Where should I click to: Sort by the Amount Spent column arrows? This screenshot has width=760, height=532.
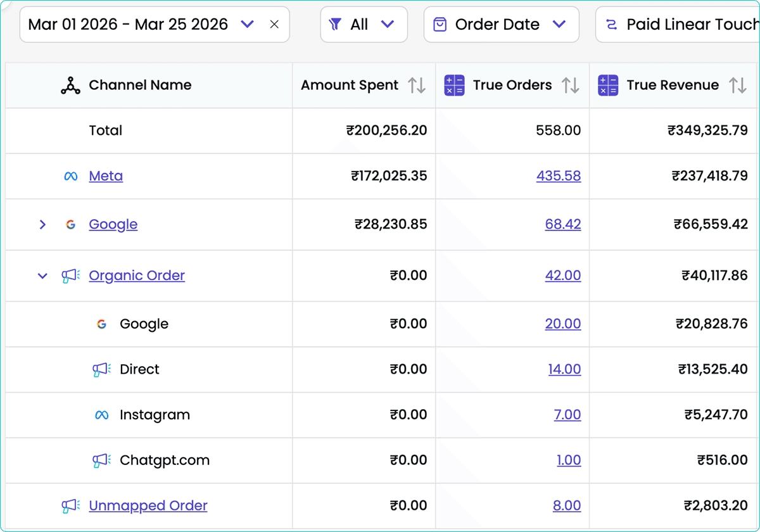point(417,85)
